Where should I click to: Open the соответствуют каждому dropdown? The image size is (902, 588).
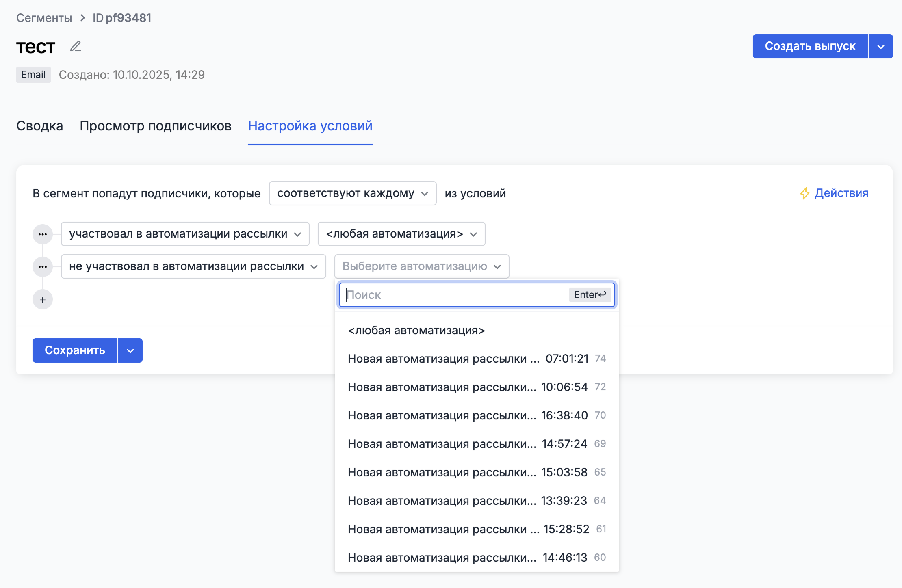coord(352,194)
